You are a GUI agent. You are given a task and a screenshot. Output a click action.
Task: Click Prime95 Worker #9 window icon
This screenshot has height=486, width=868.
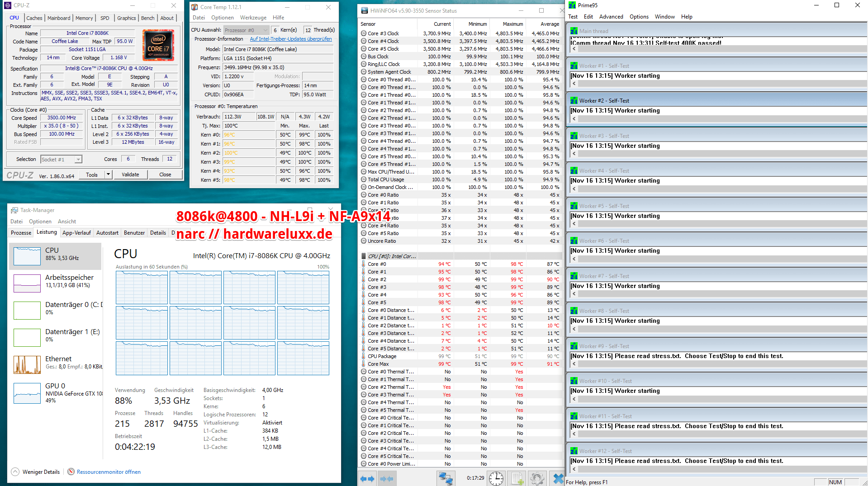pos(574,346)
